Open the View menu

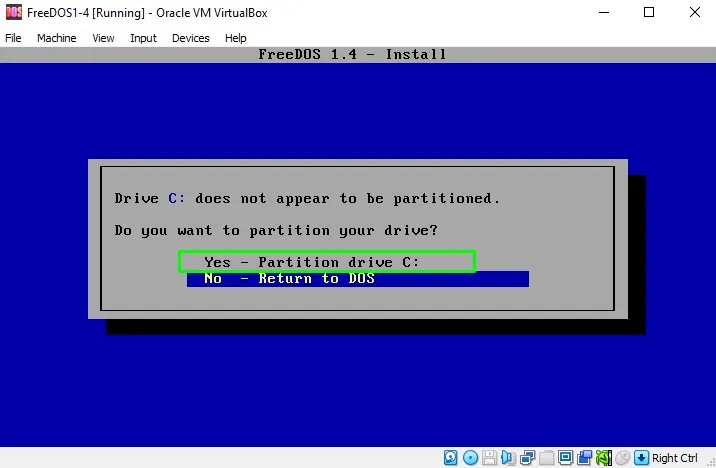pyautogui.click(x=103, y=38)
